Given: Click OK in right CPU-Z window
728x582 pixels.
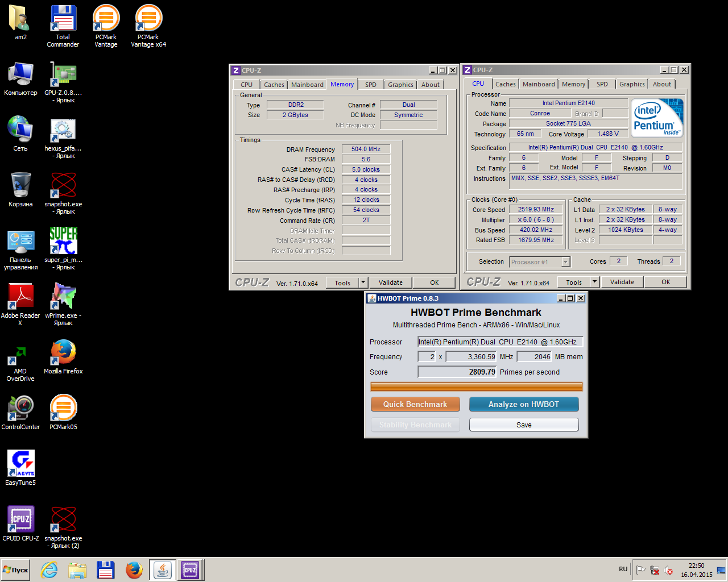Looking at the screenshot, I should 666,282.
